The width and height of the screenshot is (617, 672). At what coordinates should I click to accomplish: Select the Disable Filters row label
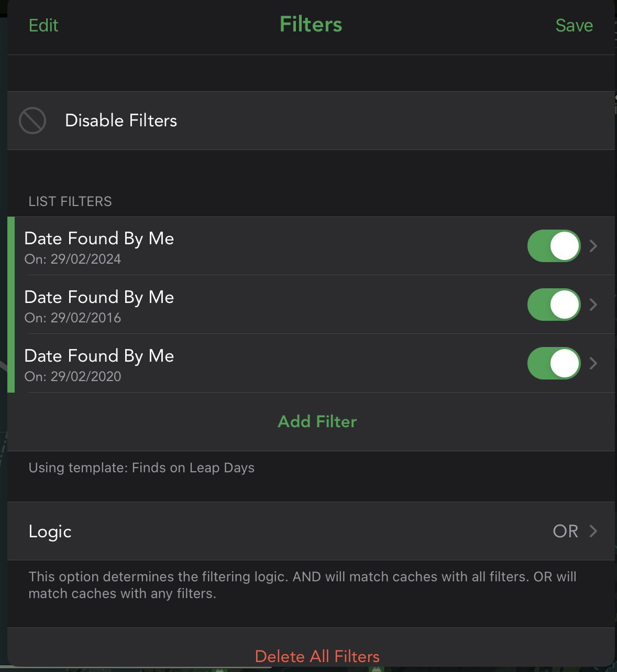tap(121, 121)
